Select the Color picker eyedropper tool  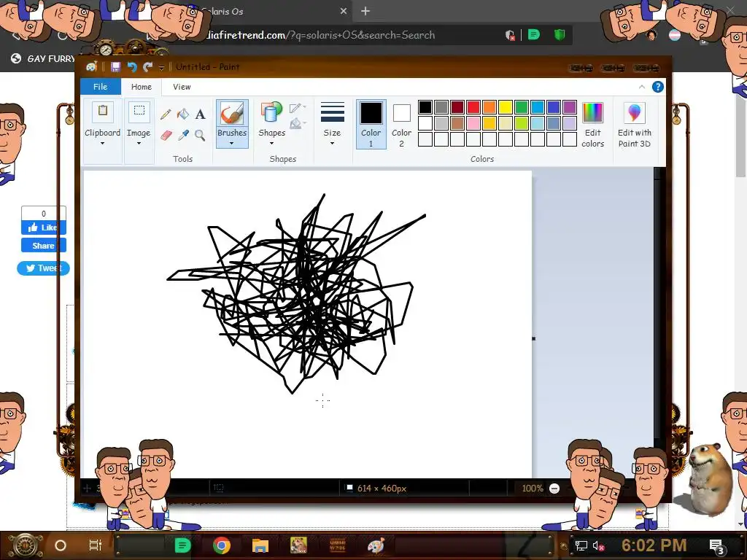183,136
